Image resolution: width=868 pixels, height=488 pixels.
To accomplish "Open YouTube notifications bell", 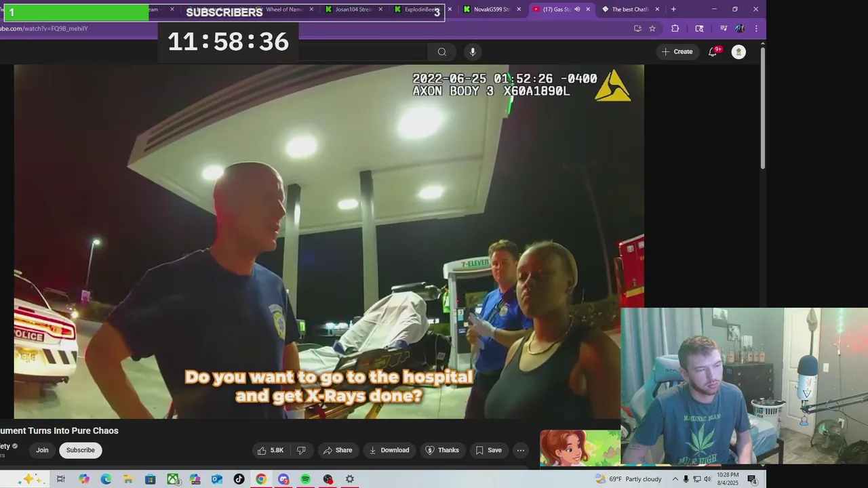I will [713, 52].
